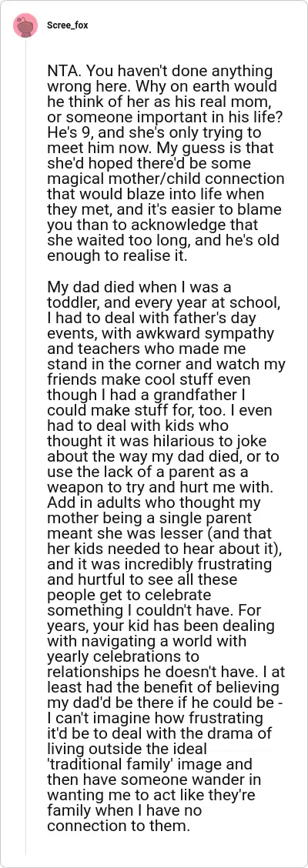Screen dimensions: 308x868
Task: Open the Scree_fox username profile link
Action: point(68,25)
